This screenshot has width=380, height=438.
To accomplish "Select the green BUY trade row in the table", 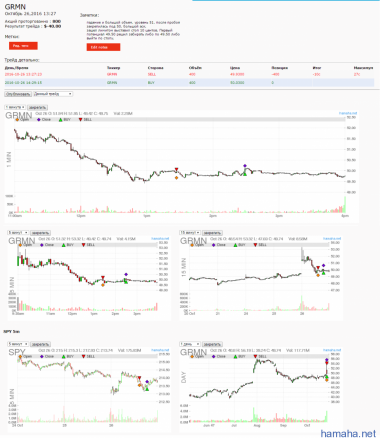I will pos(189,82).
